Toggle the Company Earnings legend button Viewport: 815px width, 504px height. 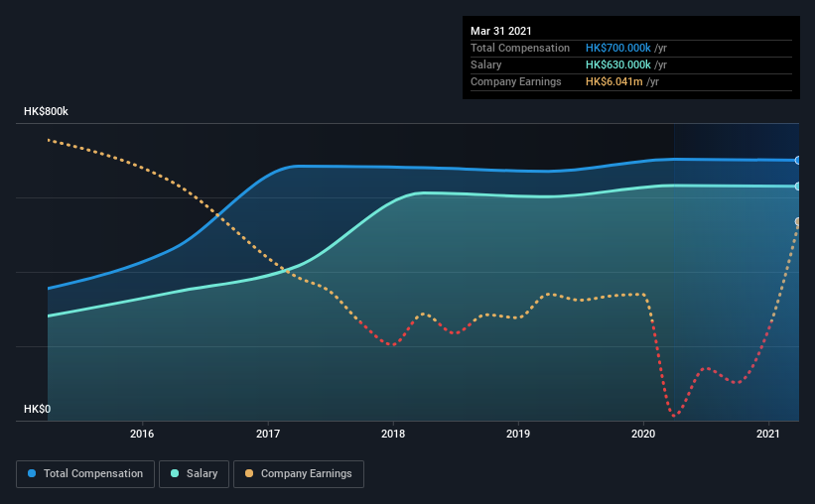(x=299, y=474)
